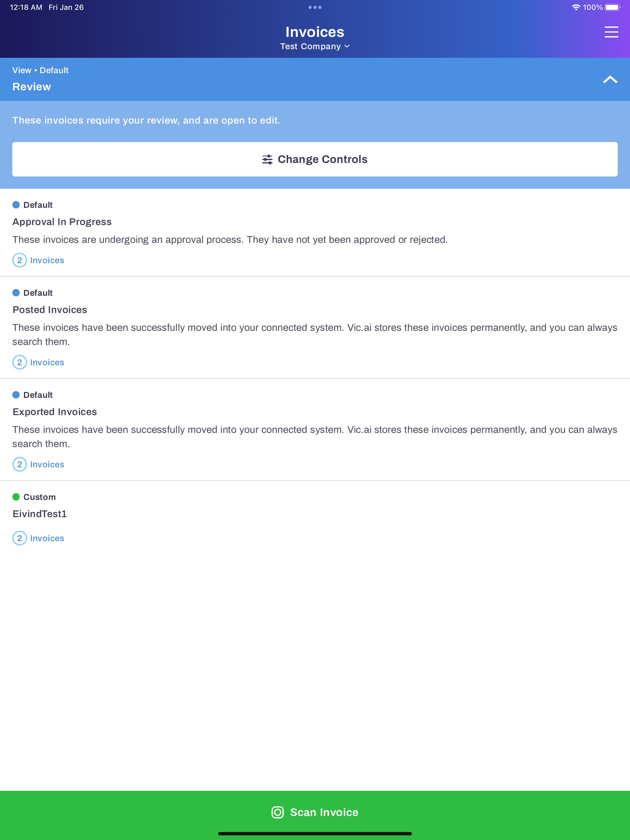Click the Change Controls button
Screen dimensions: 630x840
(315, 159)
